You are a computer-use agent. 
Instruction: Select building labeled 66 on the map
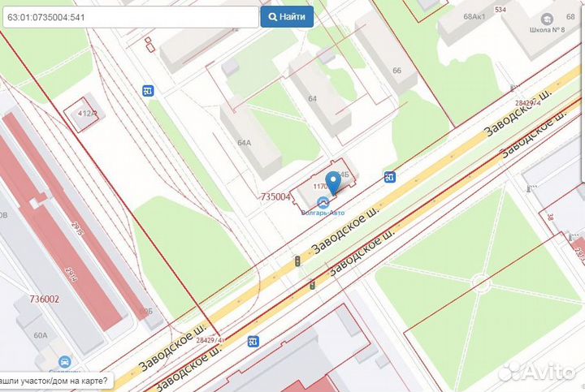coord(397,71)
